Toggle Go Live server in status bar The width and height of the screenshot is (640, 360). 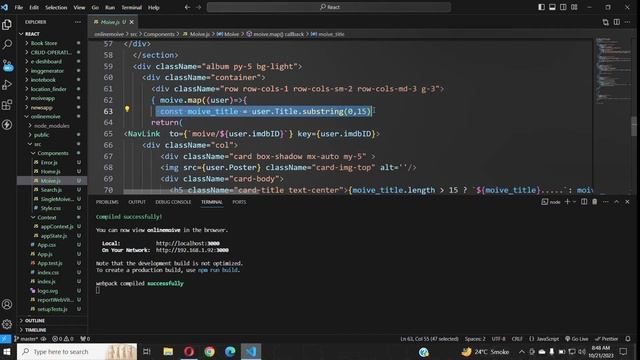tap(577, 339)
